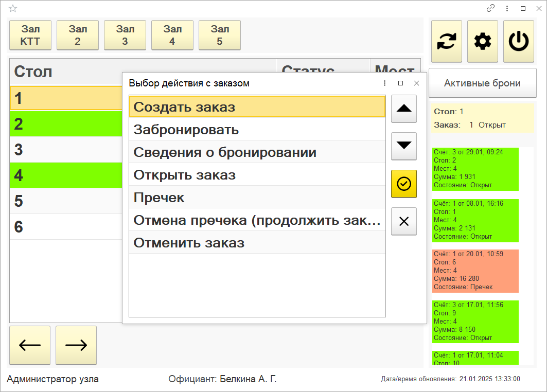Image resolution: width=547 pixels, height=392 pixels.
Task: Switch to the Зал КТТ hall
Action: [x=30, y=35]
